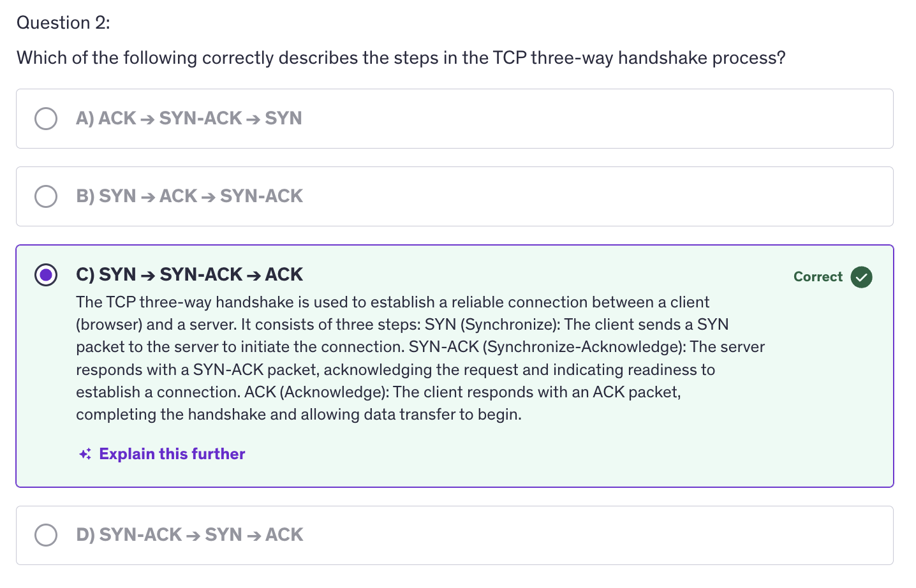Click first arrow symbol in option A
The image size is (916, 588).
click(147, 119)
